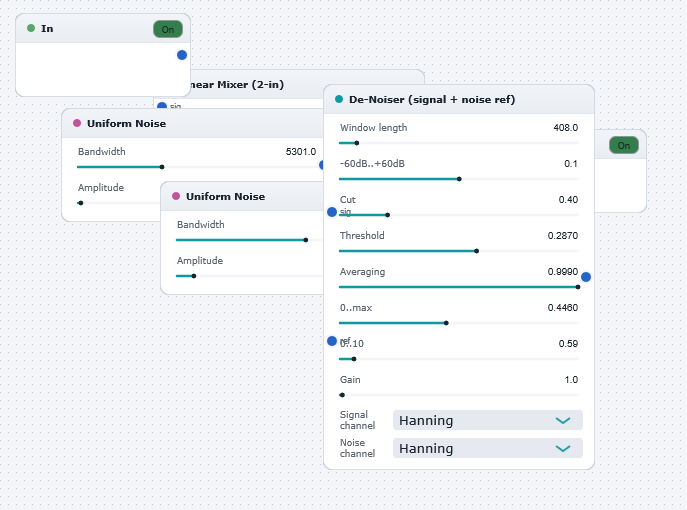Select the De-Noiser (signal + noise ref) node title

(x=432, y=99)
